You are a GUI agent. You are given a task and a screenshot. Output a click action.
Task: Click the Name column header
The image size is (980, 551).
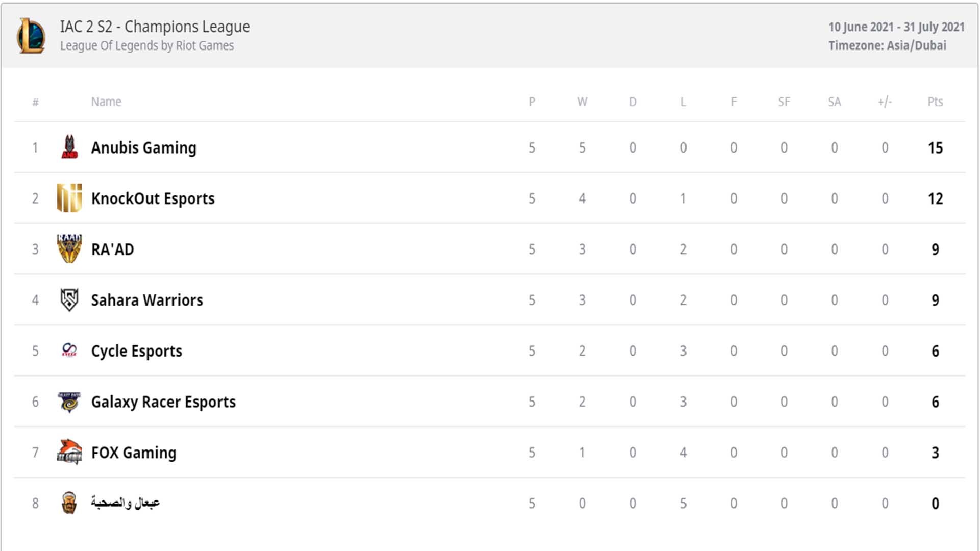(106, 102)
